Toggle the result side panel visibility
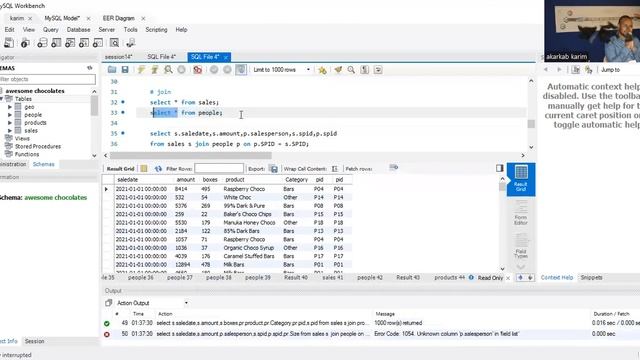640x360 pixels. coord(500,168)
